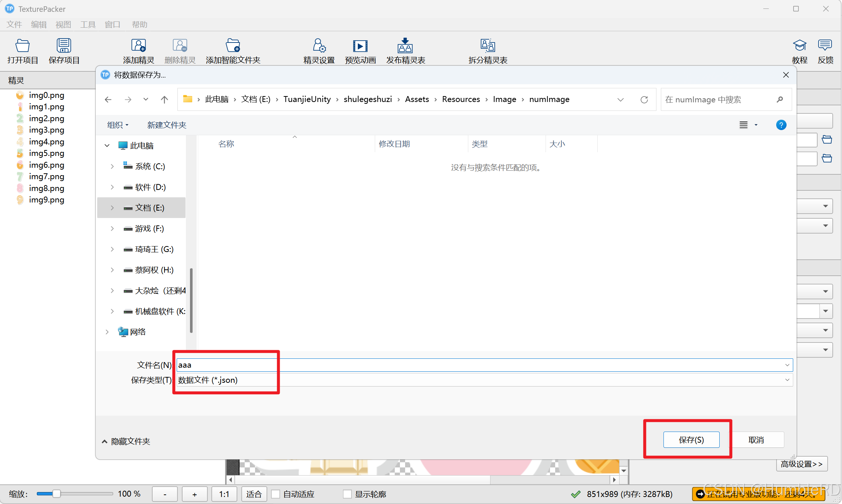
Task: Open the 文件 menu
Action: [x=14, y=24]
